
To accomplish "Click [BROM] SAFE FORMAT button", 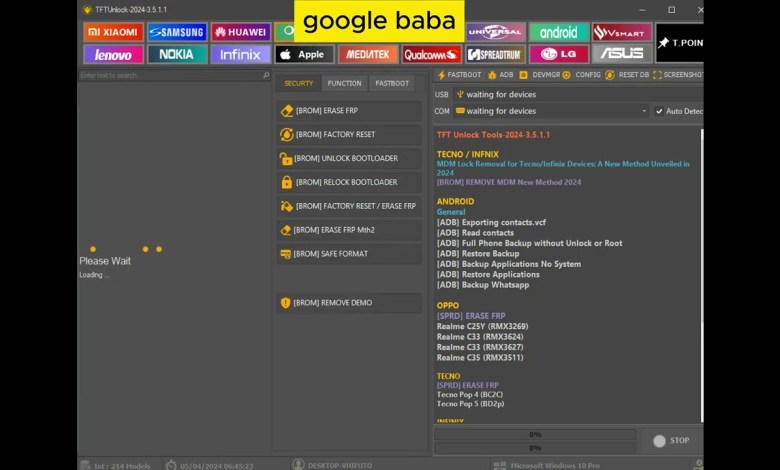I will click(349, 254).
